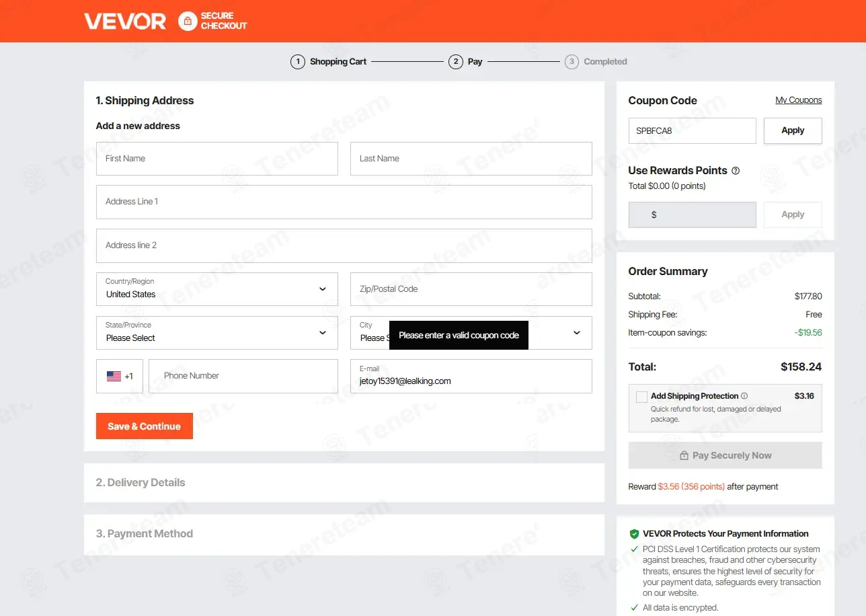Select the Completed step label

click(605, 62)
